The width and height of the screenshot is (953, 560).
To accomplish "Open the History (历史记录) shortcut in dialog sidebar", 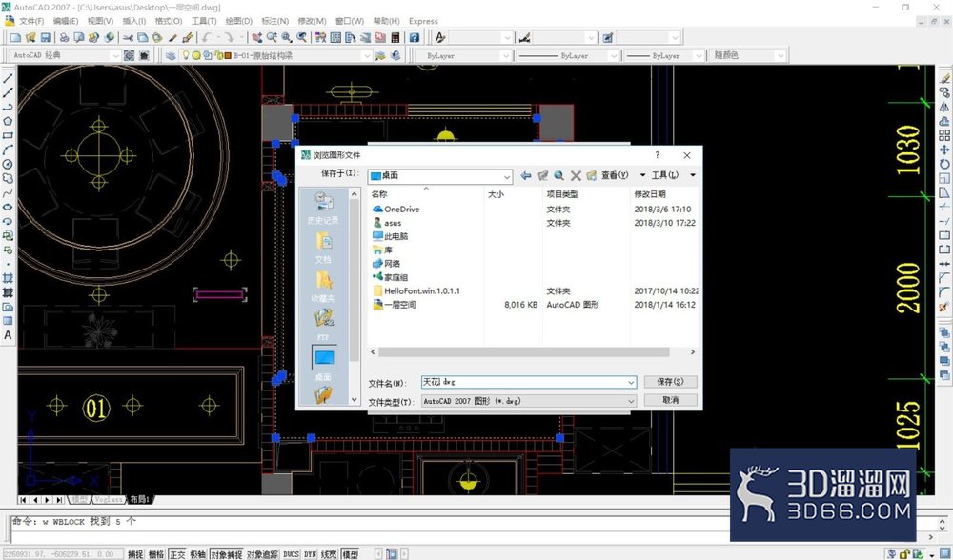I will point(323,209).
